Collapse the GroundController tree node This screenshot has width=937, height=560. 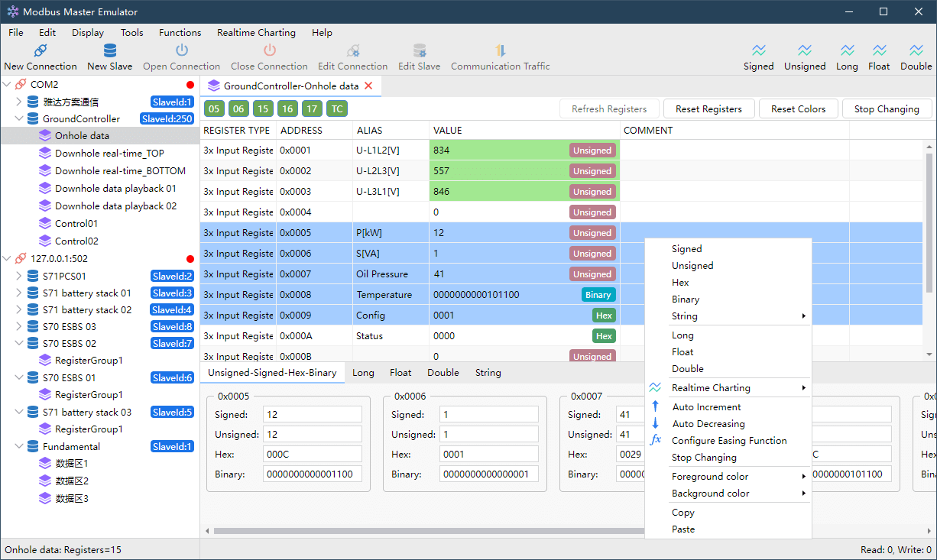pos(19,119)
